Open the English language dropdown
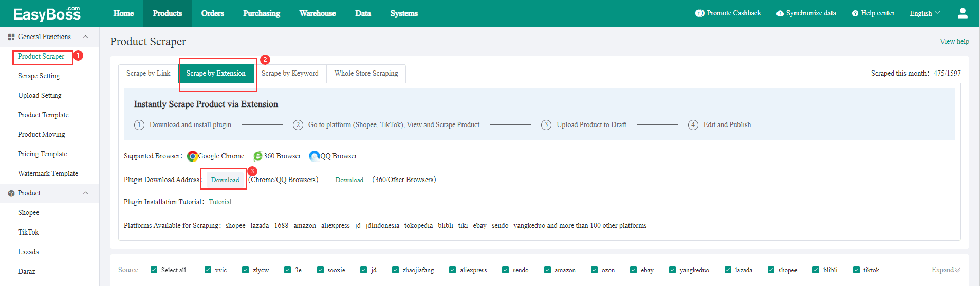 pyautogui.click(x=924, y=13)
